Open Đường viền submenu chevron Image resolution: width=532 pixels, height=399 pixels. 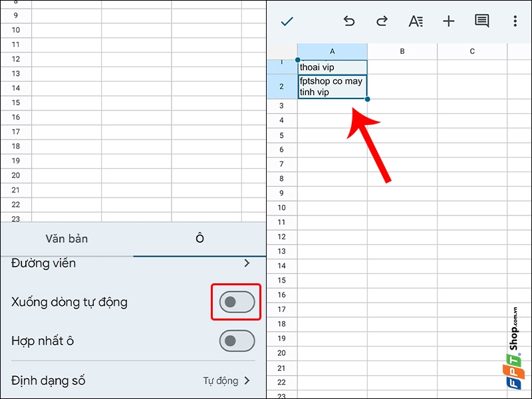pyautogui.click(x=247, y=263)
